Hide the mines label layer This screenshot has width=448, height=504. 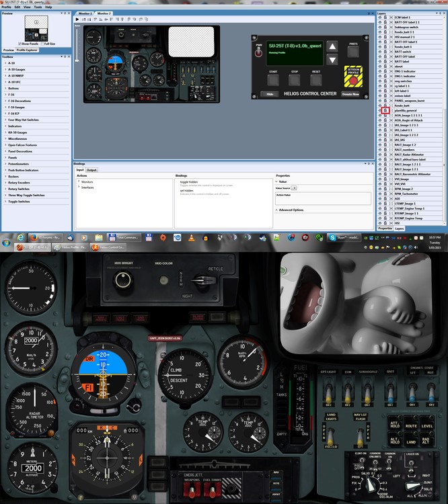(x=380, y=96)
